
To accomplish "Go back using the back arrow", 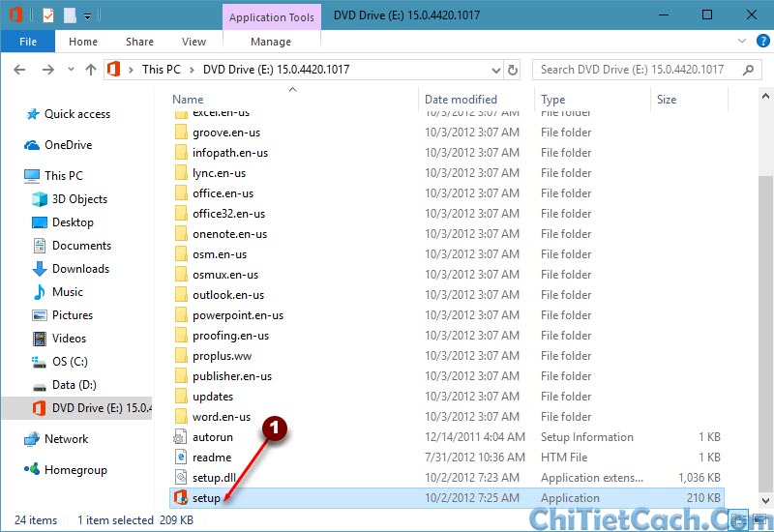I will click(19, 70).
